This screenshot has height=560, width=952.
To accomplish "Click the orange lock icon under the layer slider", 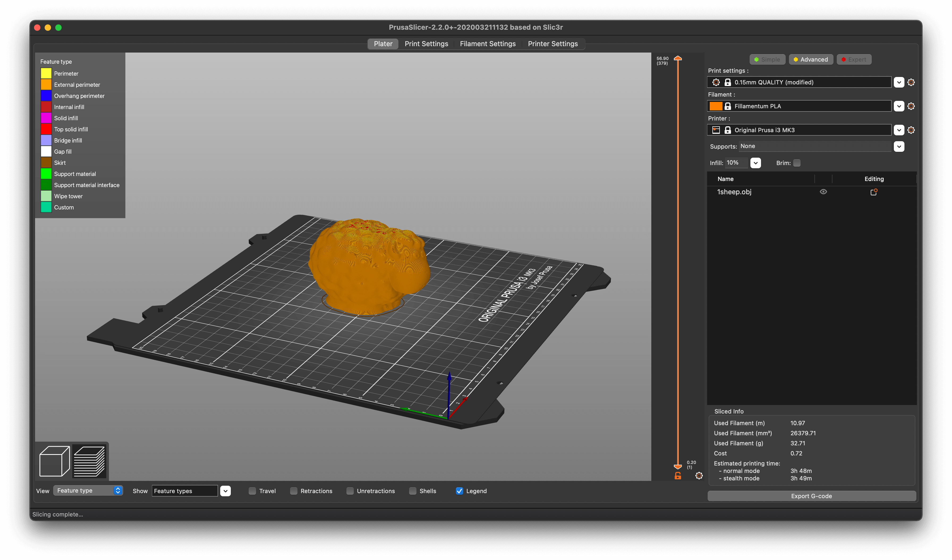I will click(678, 476).
